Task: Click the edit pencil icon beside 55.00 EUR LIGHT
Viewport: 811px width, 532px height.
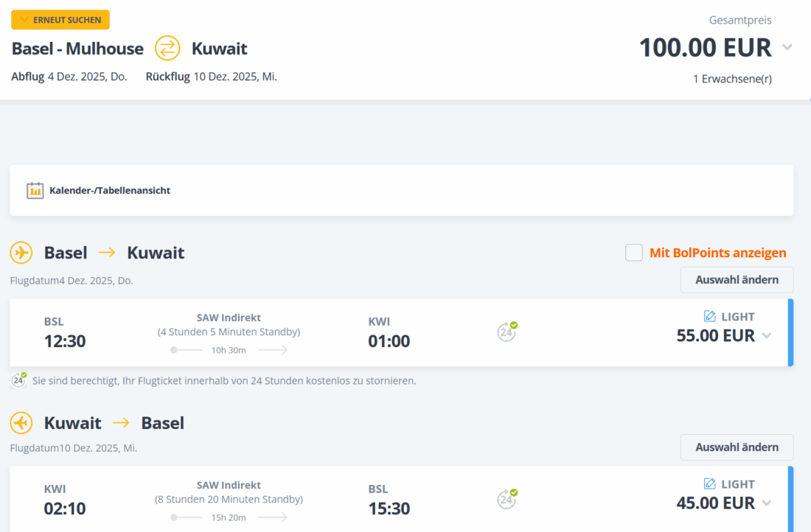Action: coord(710,316)
